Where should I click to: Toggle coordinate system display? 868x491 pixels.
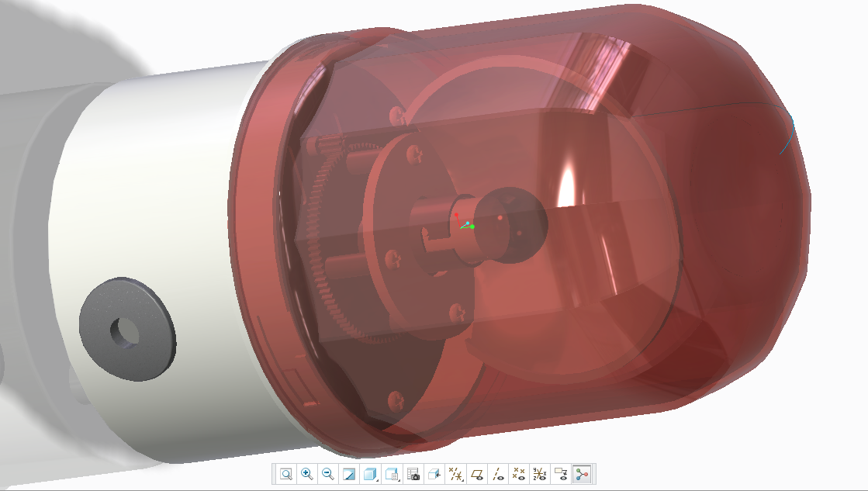click(x=539, y=475)
